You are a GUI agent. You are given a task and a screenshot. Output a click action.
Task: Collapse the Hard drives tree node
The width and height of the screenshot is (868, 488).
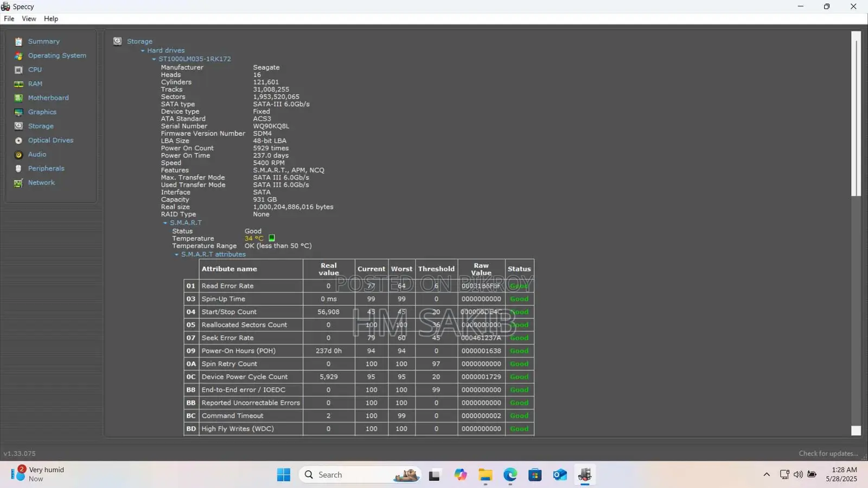(143, 50)
